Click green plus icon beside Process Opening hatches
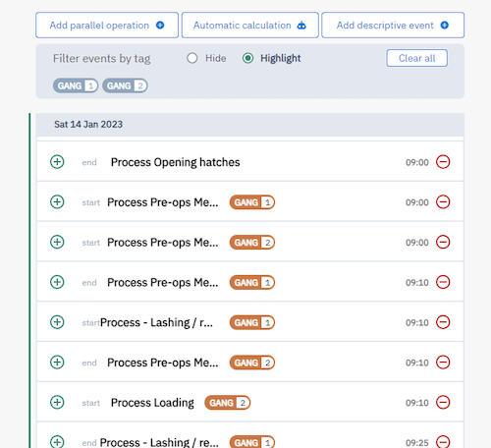The image size is (491, 448). point(57,162)
